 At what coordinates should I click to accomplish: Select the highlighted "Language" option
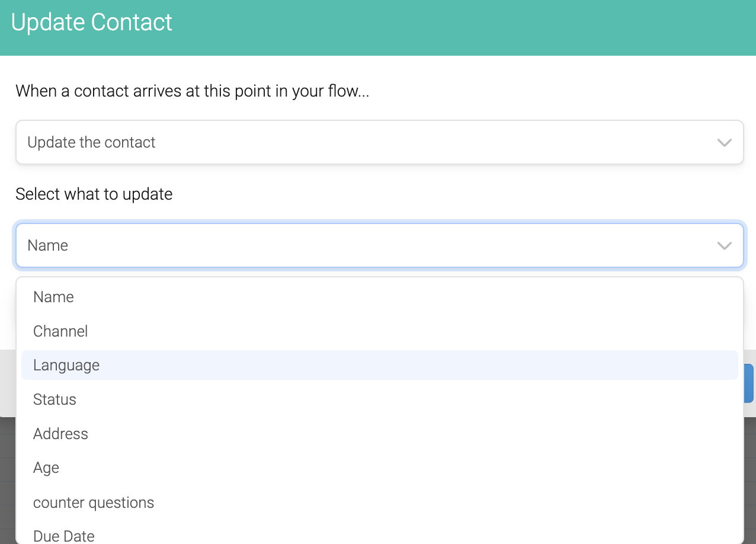click(66, 365)
